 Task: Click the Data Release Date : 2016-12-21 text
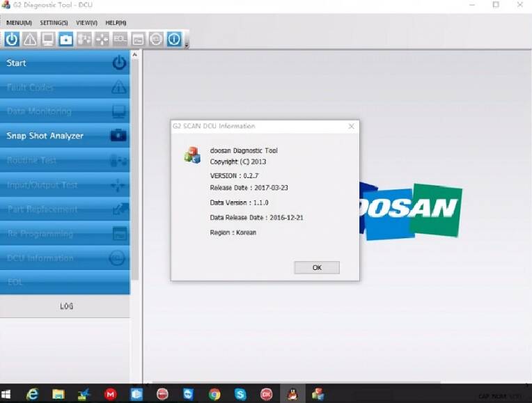point(256,217)
